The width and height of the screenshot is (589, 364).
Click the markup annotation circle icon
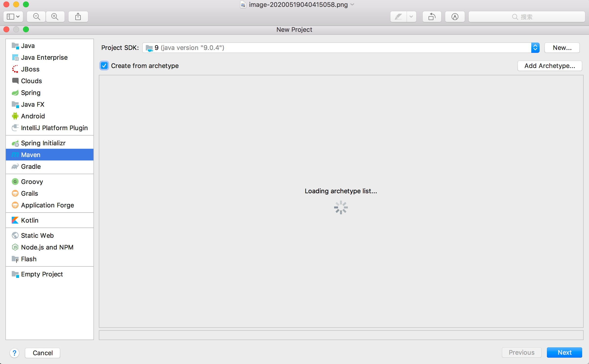coord(455,17)
